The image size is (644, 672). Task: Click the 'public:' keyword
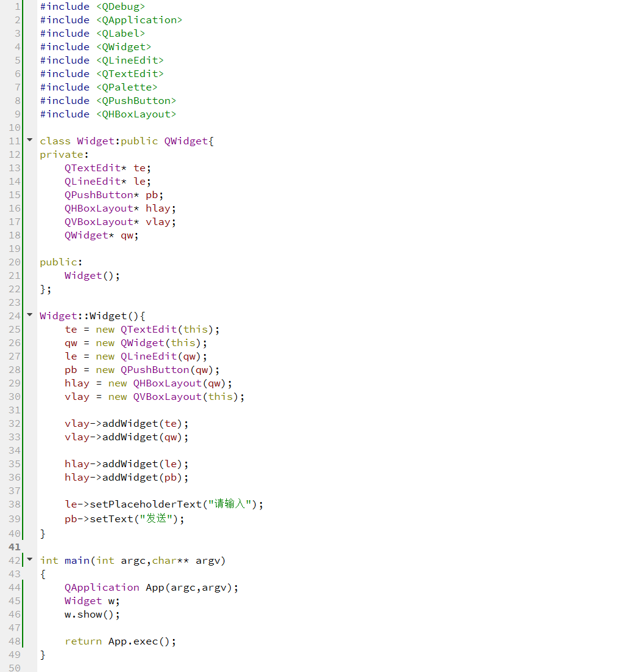[x=61, y=262]
